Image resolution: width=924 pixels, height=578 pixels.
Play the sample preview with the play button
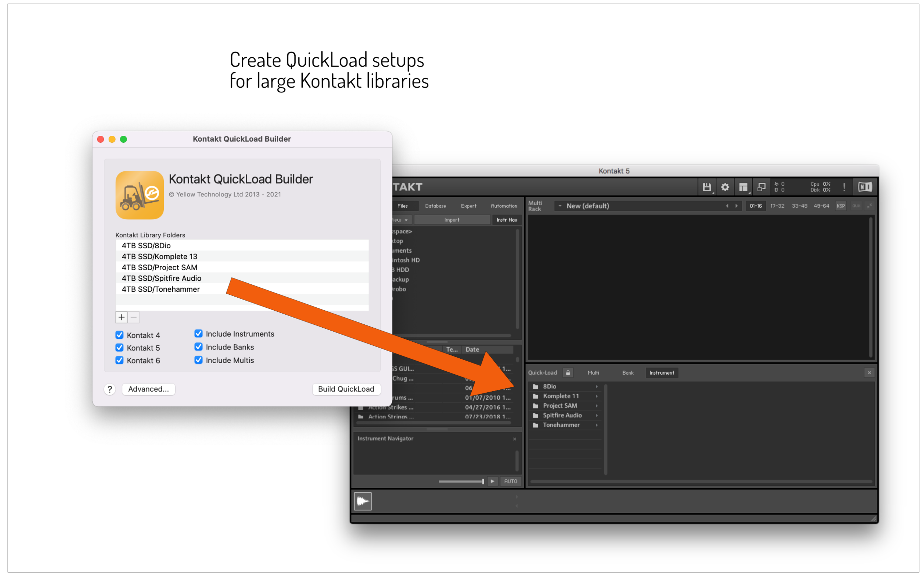492,481
